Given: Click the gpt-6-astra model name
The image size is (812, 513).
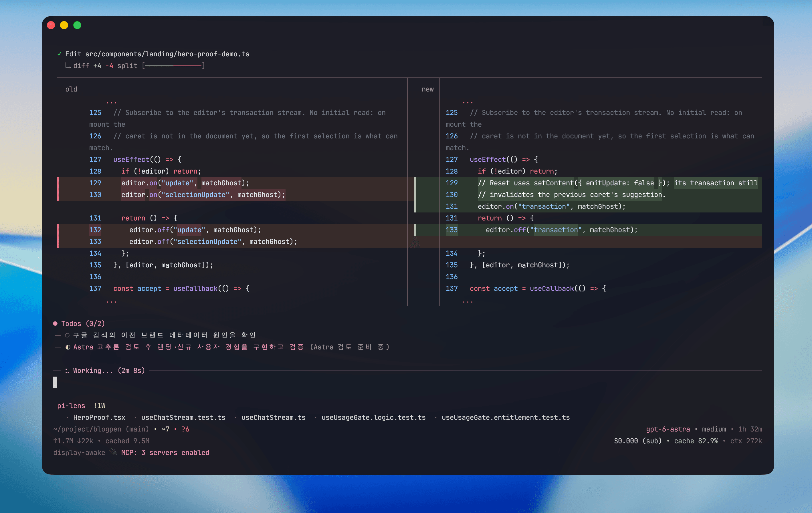Looking at the screenshot, I should tap(668, 430).
